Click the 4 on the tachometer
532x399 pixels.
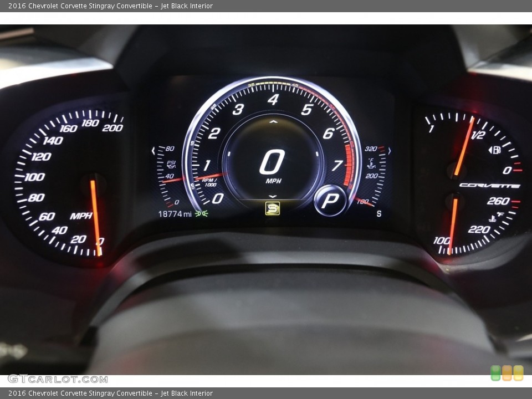coord(273,99)
